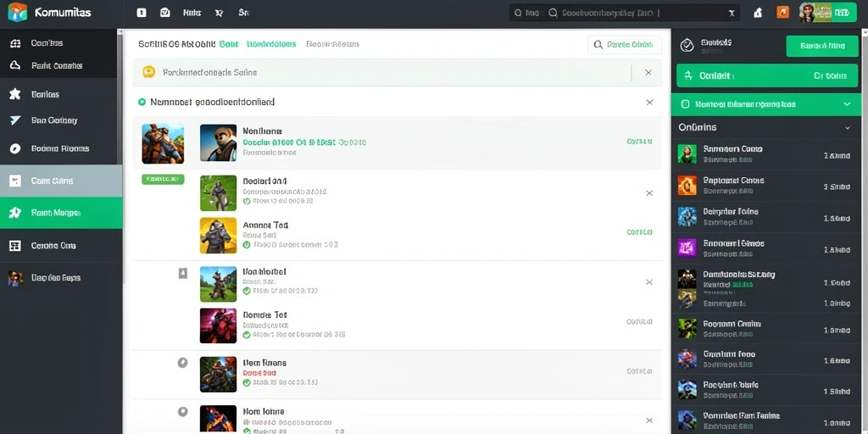Remove the green-field game row with X
This screenshot has height=434, width=868.
click(x=649, y=193)
